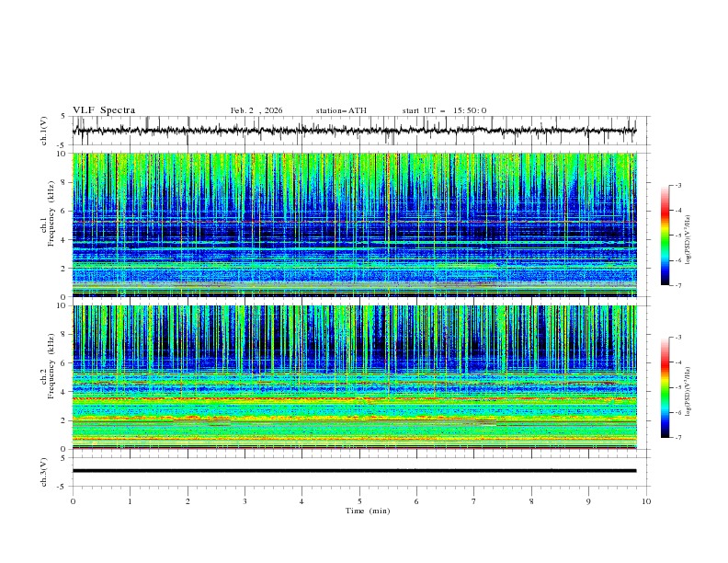The image size is (728, 563).
Task: Click the 1 minute tick label on time axis
Action: (130, 501)
